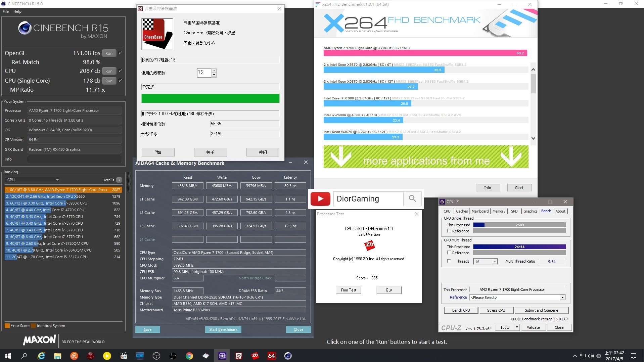Open Threads count dropdown in CPU-Z
644x362 pixels.
pyautogui.click(x=494, y=261)
